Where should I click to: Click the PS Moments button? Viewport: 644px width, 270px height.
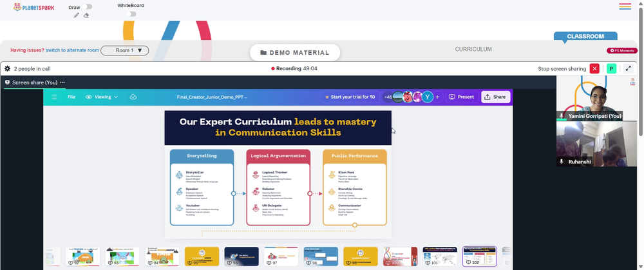coord(622,50)
